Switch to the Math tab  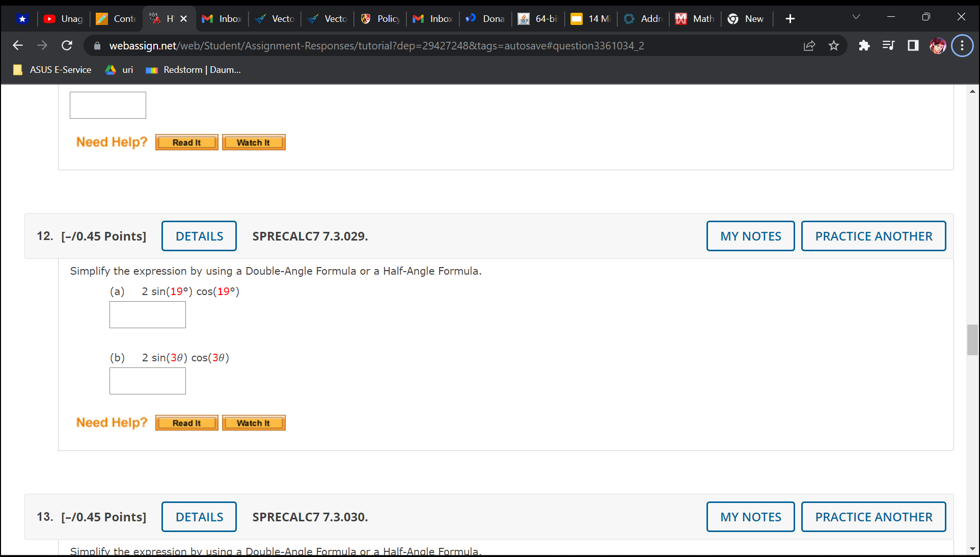tap(695, 19)
